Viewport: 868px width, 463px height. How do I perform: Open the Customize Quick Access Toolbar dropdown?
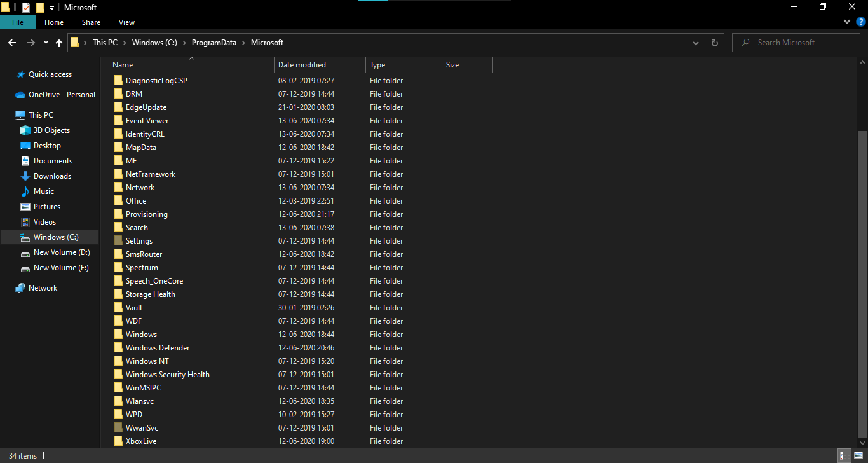click(51, 8)
